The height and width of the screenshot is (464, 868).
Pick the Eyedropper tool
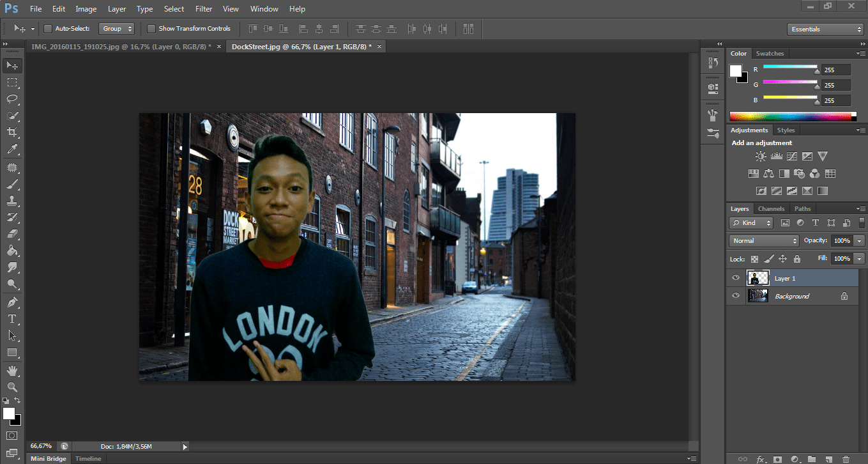(x=11, y=150)
